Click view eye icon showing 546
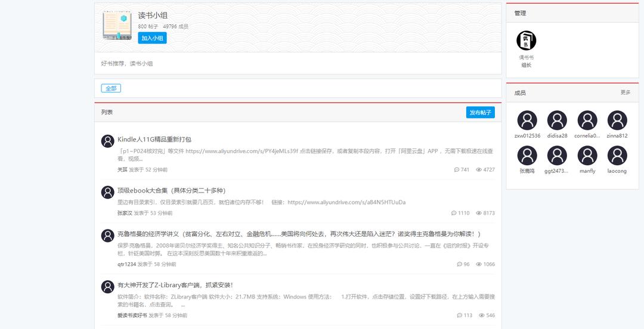 tap(481, 315)
